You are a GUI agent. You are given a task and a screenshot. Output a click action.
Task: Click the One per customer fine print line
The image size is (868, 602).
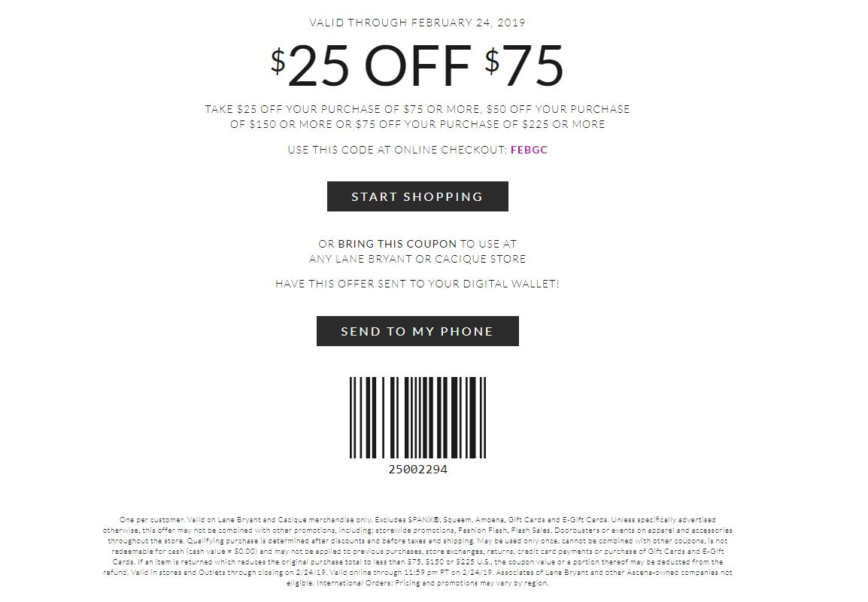tap(417, 519)
